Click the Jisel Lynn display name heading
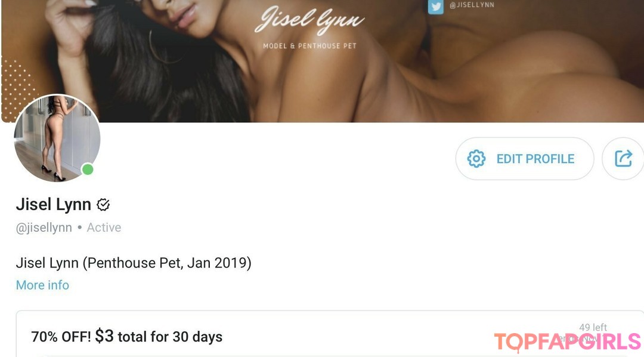 click(54, 204)
